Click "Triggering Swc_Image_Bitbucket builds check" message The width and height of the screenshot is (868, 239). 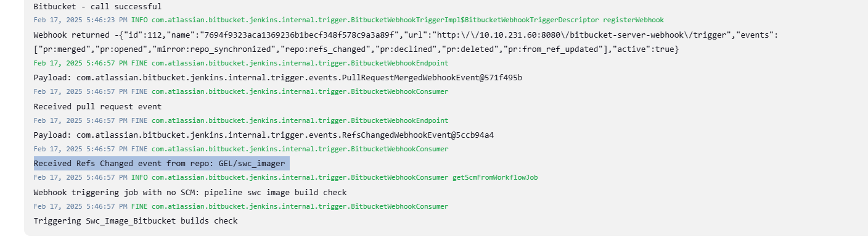click(x=136, y=221)
